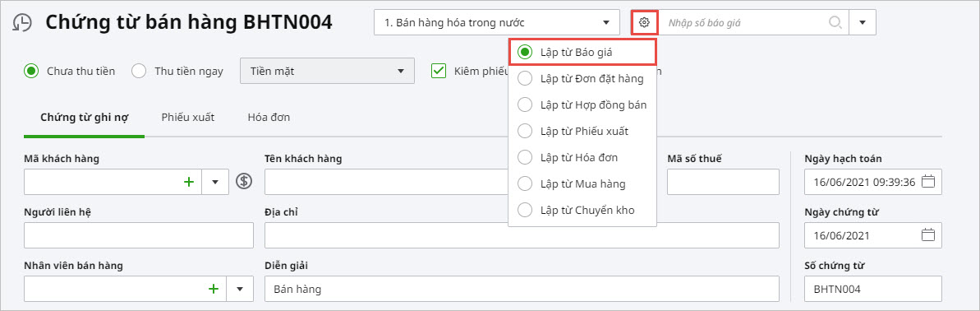Select Lập từ Hợp đồng bán option
980x311 pixels.
click(582, 105)
